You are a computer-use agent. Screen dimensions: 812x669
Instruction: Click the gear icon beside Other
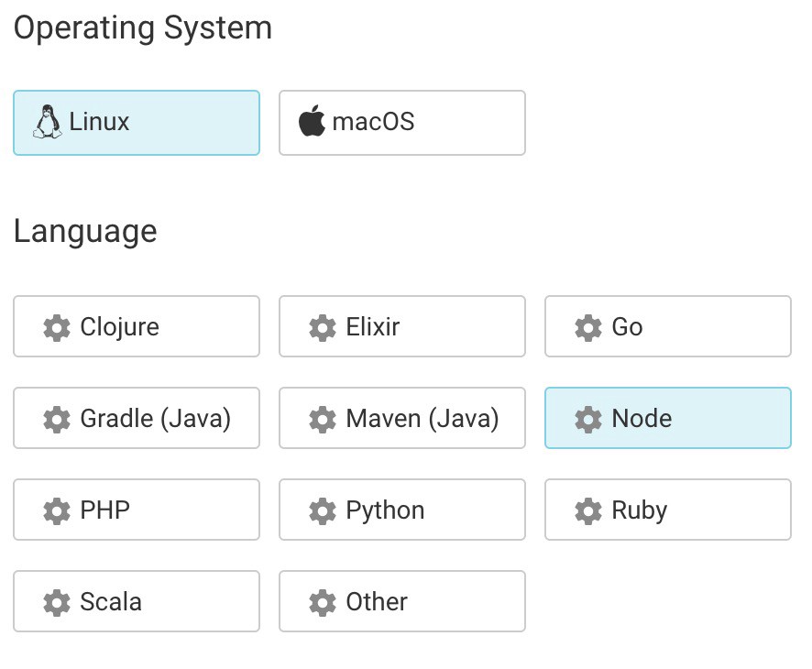(323, 602)
